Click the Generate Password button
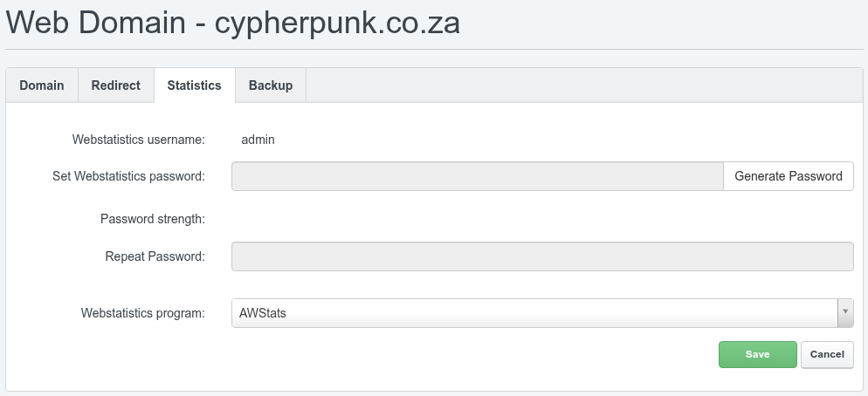This screenshot has width=868, height=396. (x=789, y=176)
